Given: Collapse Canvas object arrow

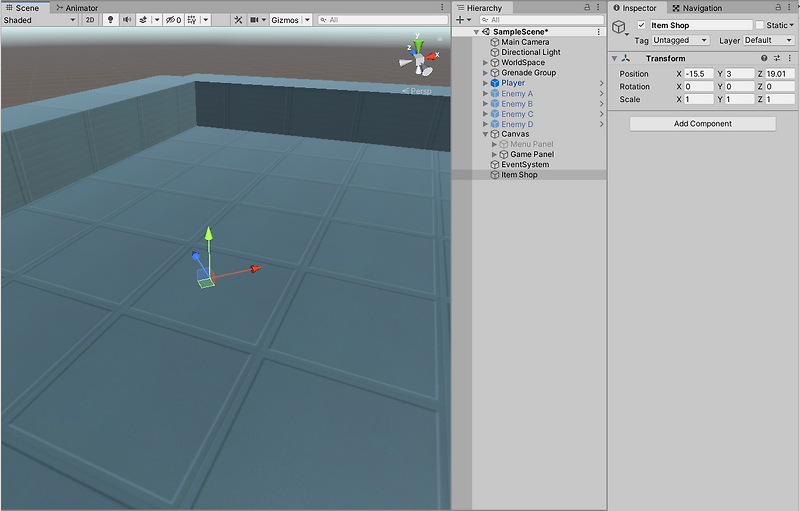Looking at the screenshot, I should (x=485, y=134).
